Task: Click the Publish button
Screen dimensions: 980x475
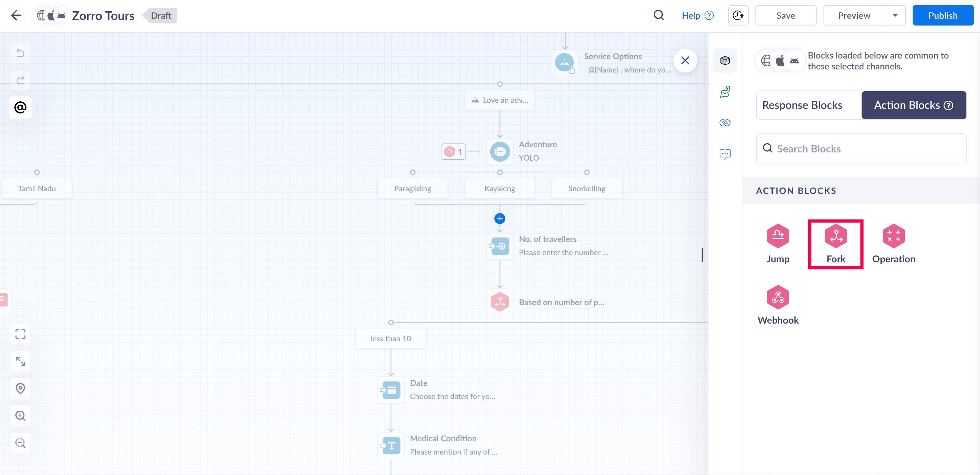Action: [x=942, y=16]
